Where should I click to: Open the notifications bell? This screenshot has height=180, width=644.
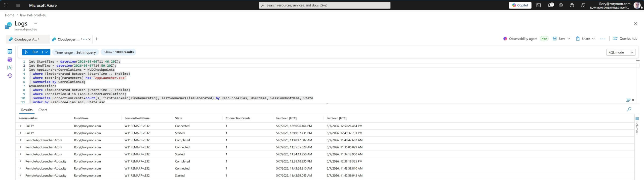pyautogui.click(x=550, y=5)
